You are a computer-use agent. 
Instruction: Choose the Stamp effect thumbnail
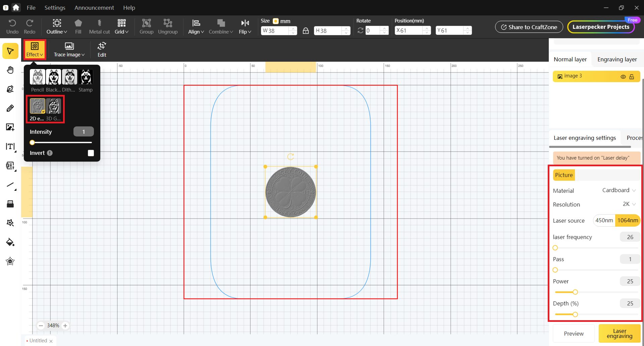(x=86, y=77)
